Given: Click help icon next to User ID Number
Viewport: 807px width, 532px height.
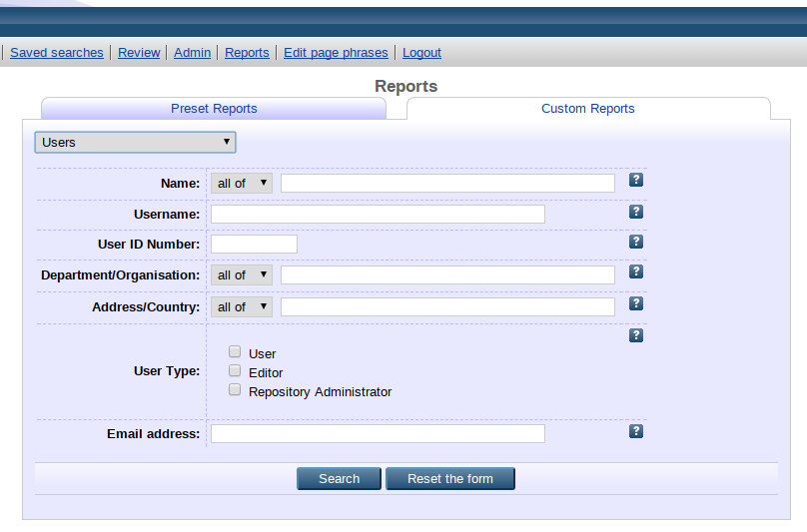Looking at the screenshot, I should click(636, 242).
